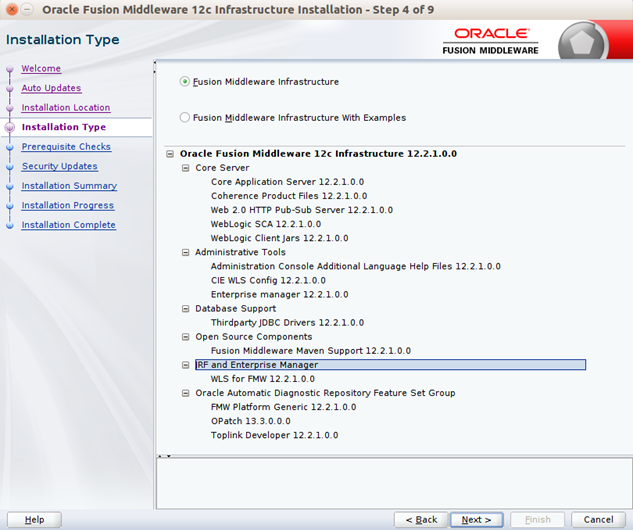The image size is (633, 530).
Task: Click the Oracle Fusion Middleware logo
Action: pyautogui.click(x=490, y=41)
